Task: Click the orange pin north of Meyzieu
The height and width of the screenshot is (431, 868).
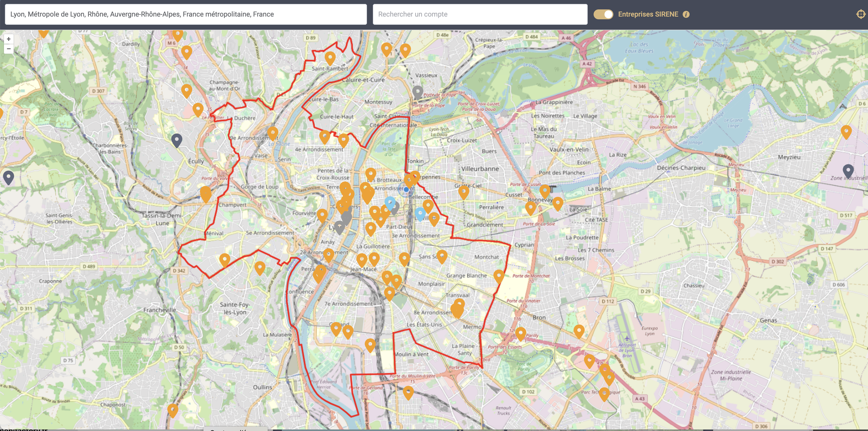Action: pyautogui.click(x=846, y=131)
